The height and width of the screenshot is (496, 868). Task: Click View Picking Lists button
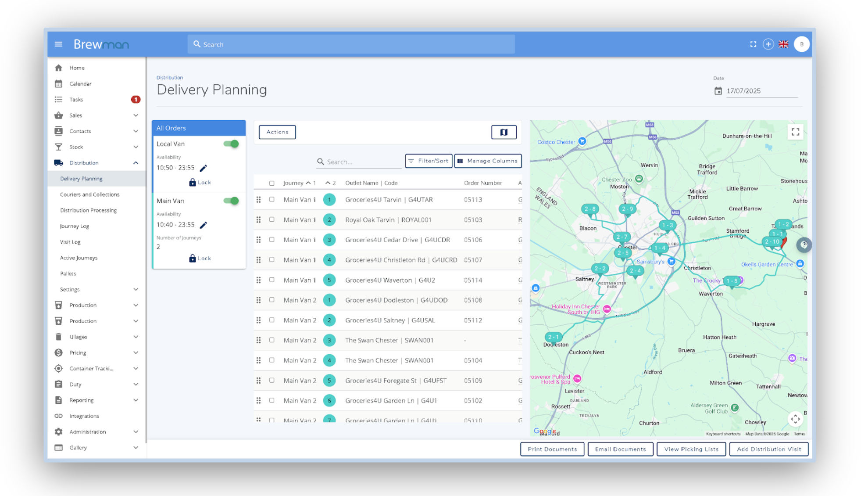tap(691, 449)
